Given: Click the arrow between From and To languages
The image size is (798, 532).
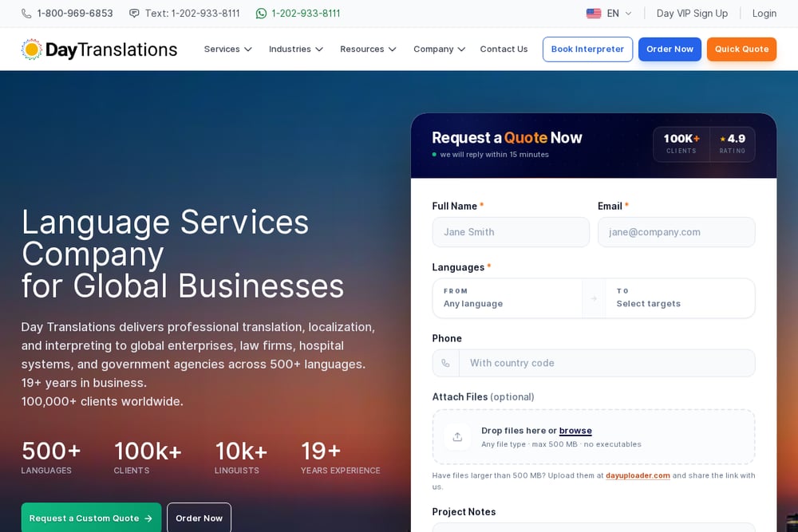Looking at the screenshot, I should pyautogui.click(x=594, y=298).
